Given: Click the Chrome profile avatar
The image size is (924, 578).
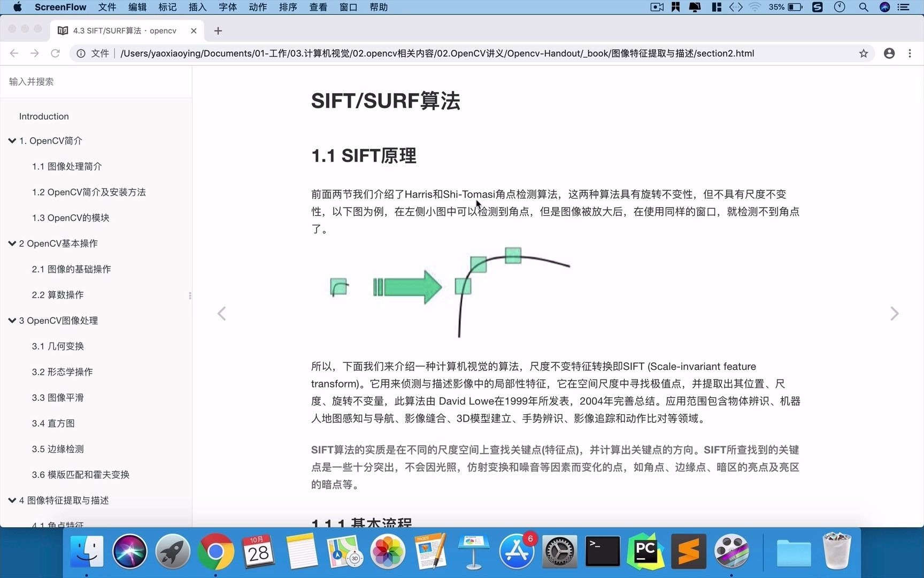Looking at the screenshot, I should click(x=889, y=54).
